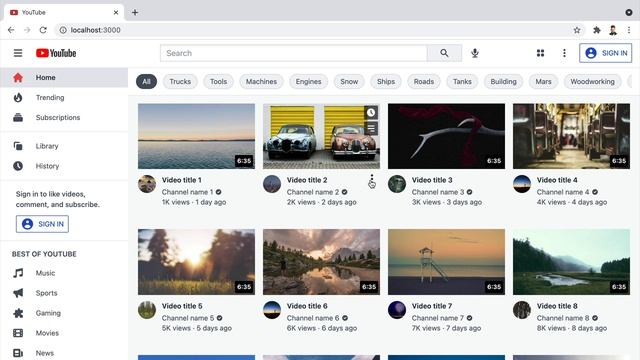Viewport: 640px width, 360px height.
Task: Focus the Search input field
Action: (x=294, y=53)
